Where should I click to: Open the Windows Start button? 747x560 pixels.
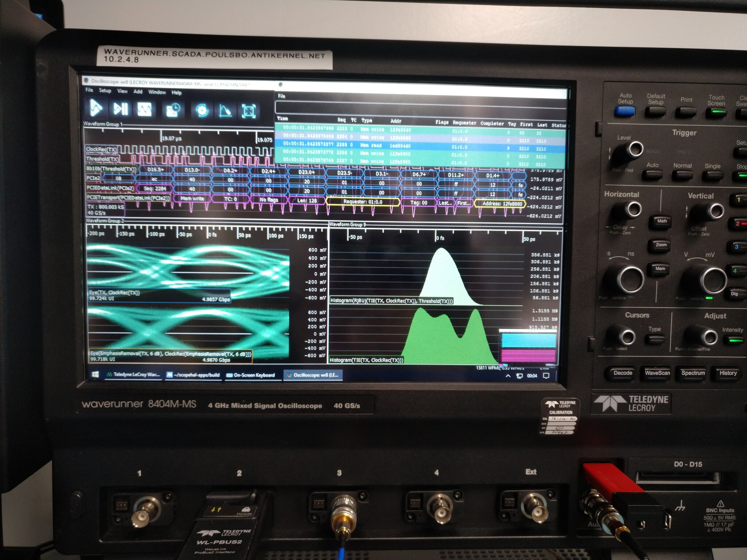tap(96, 374)
